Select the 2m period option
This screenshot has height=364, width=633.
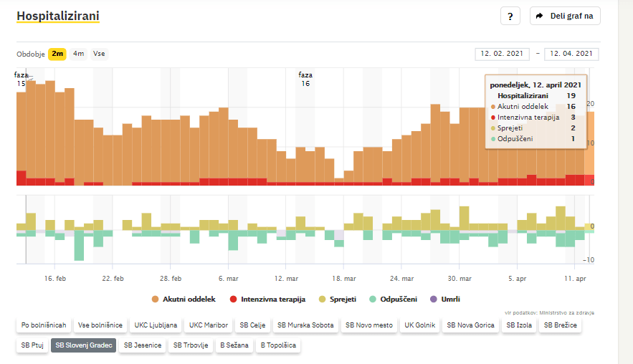(x=57, y=54)
